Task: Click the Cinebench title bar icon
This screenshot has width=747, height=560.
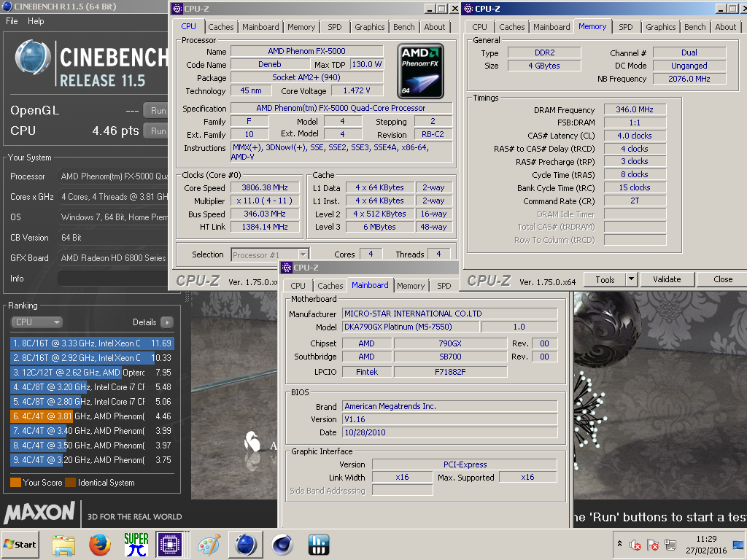Action: (7, 7)
